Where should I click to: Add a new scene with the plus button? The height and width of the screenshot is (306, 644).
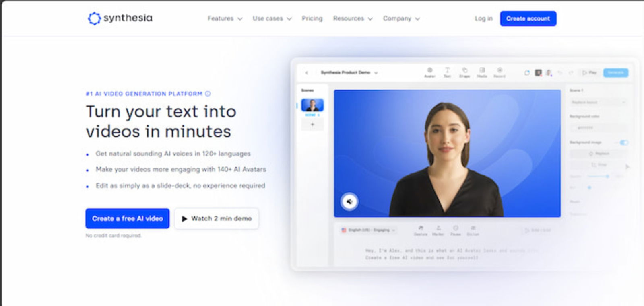(312, 125)
